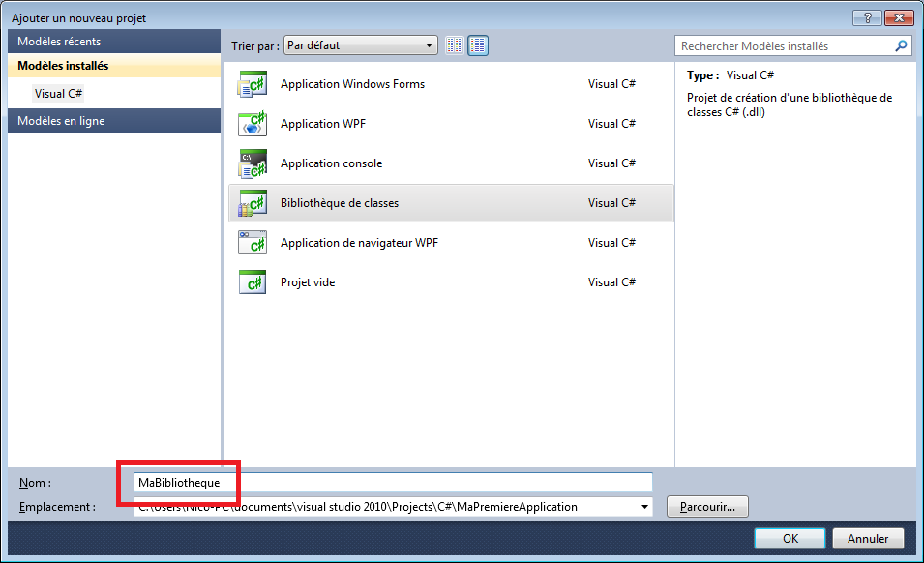Click the Parcourir... button
The height and width of the screenshot is (563, 924).
click(707, 506)
